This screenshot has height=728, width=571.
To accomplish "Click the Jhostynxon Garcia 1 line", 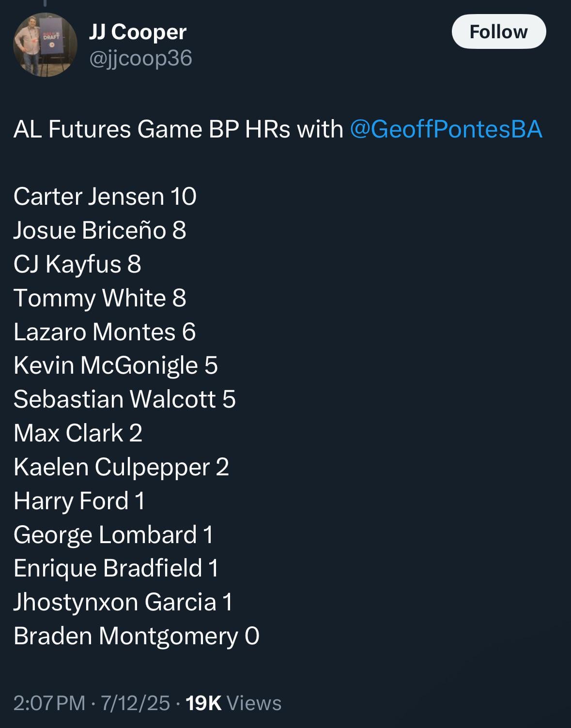I will (x=123, y=602).
